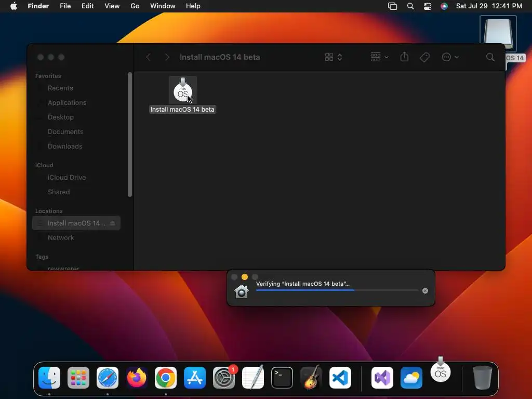Open Launchpad from the Dock
This screenshot has height=399, width=532.
click(78, 378)
